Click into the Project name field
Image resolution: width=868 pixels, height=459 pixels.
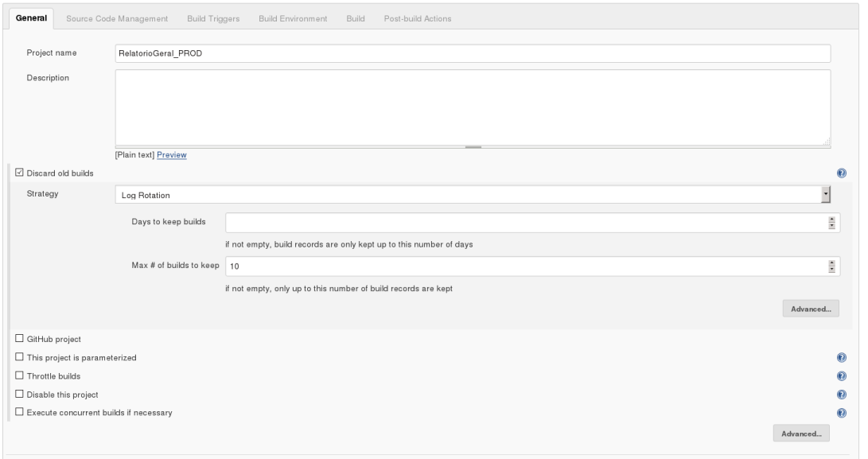click(x=473, y=53)
